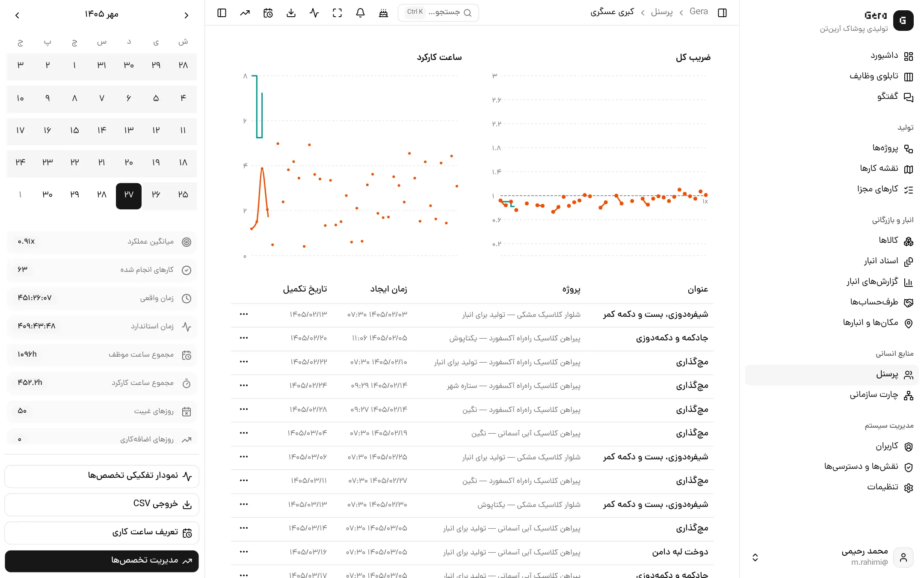Toggle fullscreen mode icon
Screen dimensions: 924x578
click(337, 13)
